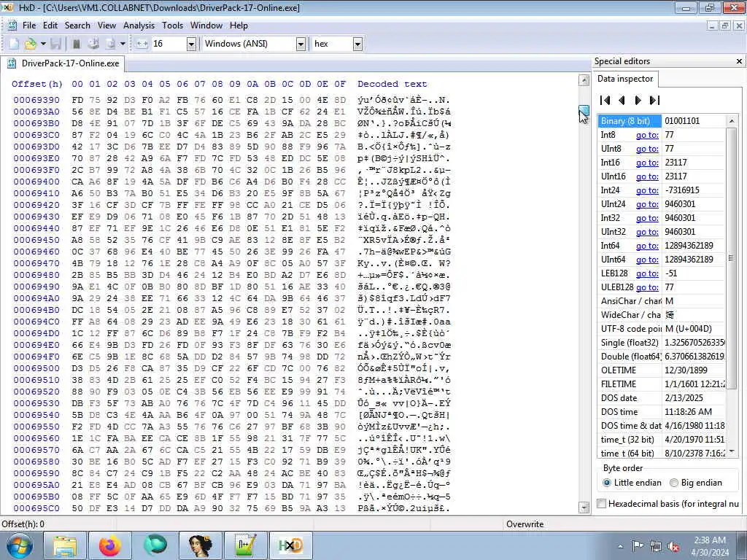This screenshot has width=747, height=560.
Task: Enable Hexadecimal basis checkbox
Action: [602, 503]
